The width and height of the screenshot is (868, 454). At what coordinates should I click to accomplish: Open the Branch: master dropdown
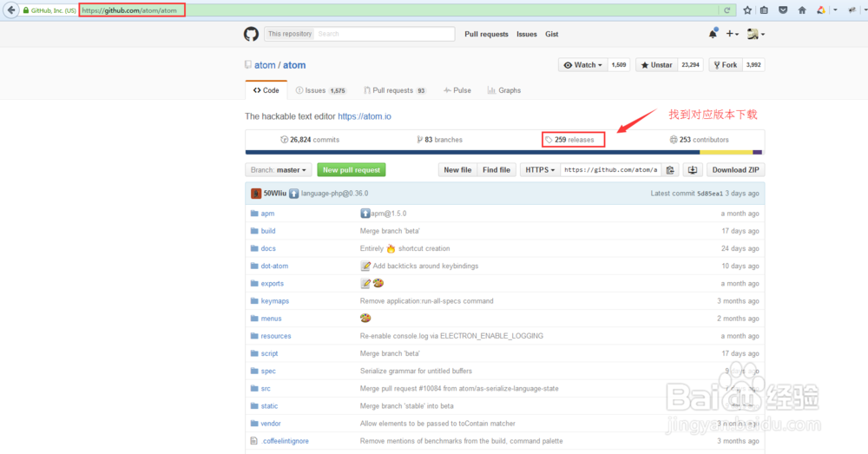point(279,170)
